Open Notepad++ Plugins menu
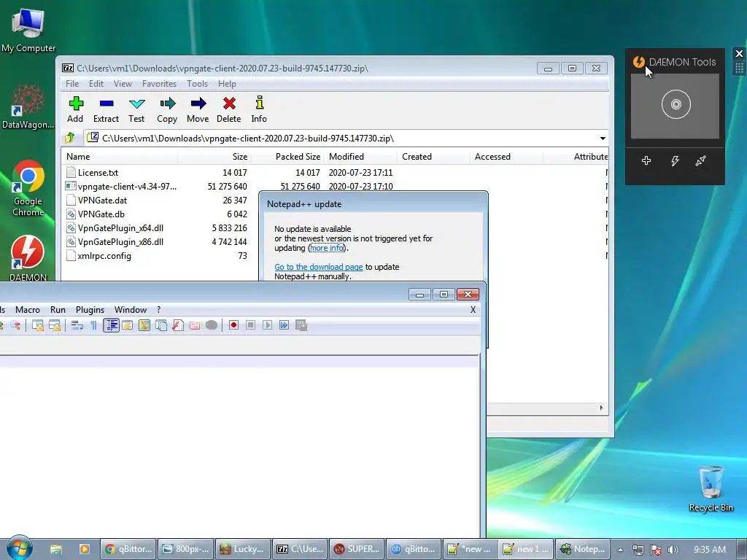Viewport: 747px width, 560px height. pyautogui.click(x=90, y=310)
